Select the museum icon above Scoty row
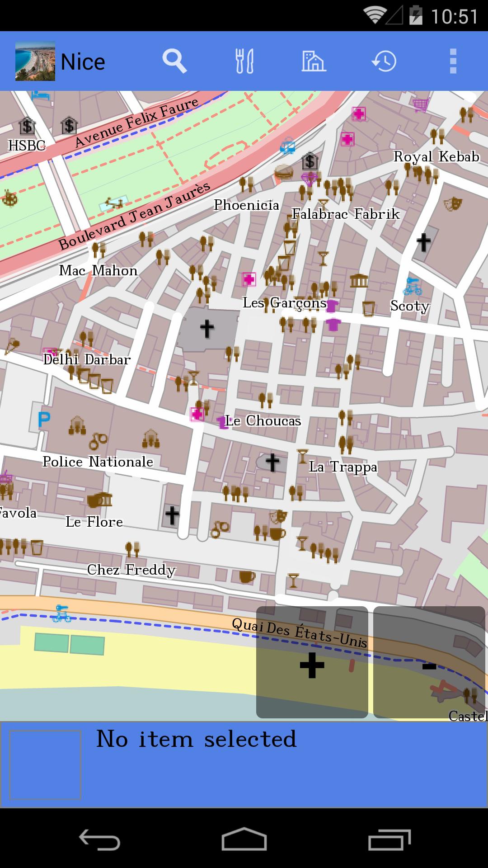This screenshot has height=868, width=488. coord(359,281)
